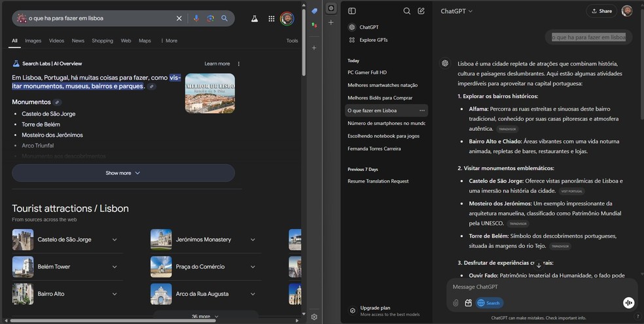Click the Message ChatGPT input field
Viewport: 644px width, 324px height.
tap(541, 287)
